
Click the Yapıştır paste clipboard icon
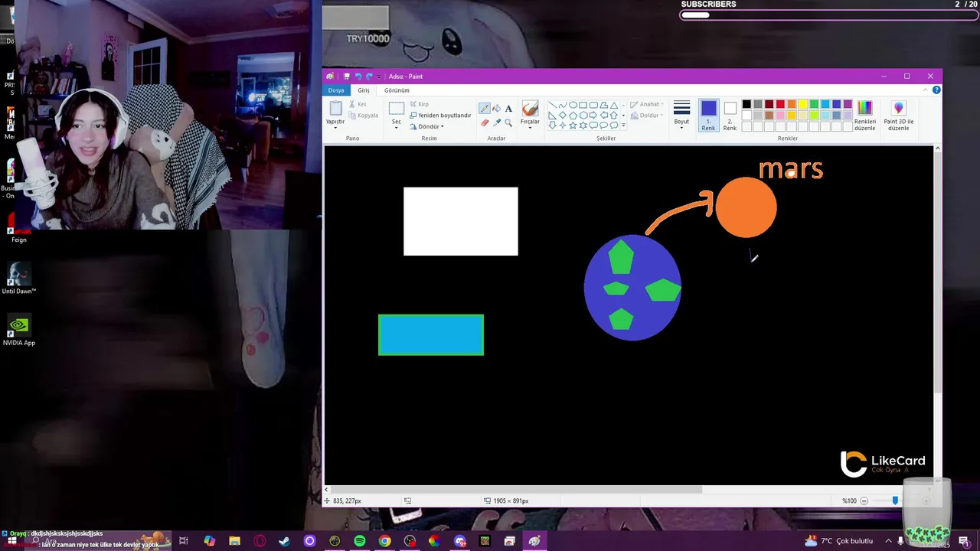tap(335, 109)
